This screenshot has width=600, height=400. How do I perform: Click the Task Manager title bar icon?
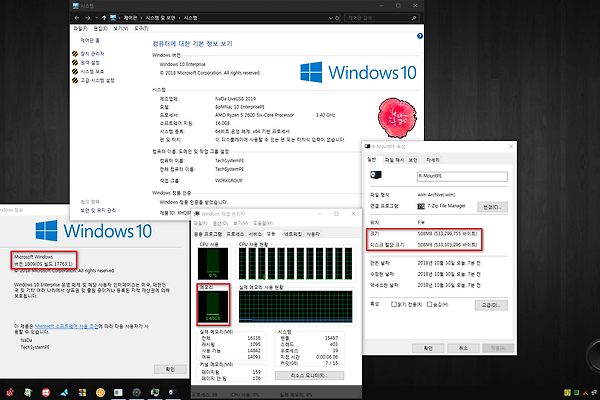pyautogui.click(x=197, y=214)
